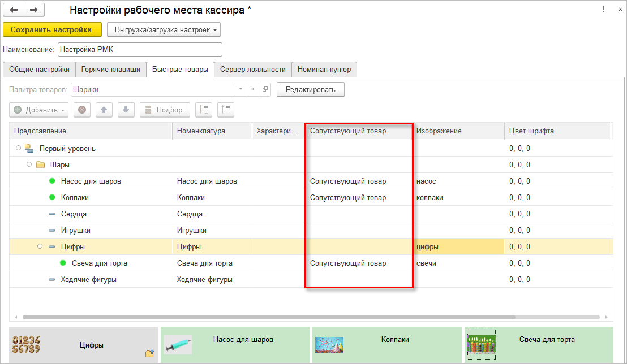Collapse the Цифры tree node
The image size is (627, 364).
click(40, 246)
